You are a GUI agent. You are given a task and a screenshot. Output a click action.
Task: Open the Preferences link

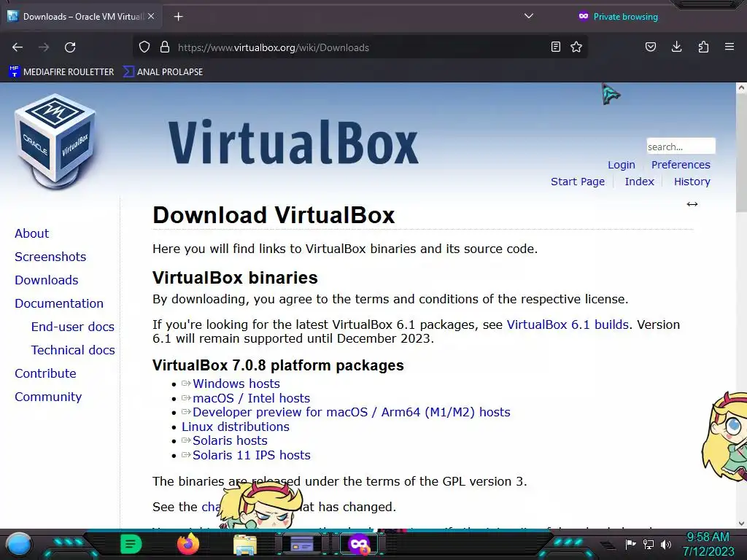click(x=681, y=165)
